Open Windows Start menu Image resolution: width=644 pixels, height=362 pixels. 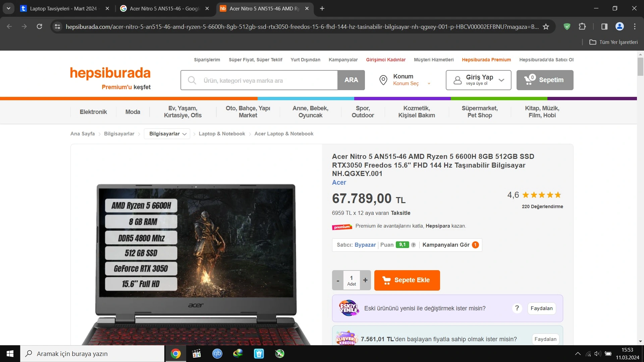point(10,354)
